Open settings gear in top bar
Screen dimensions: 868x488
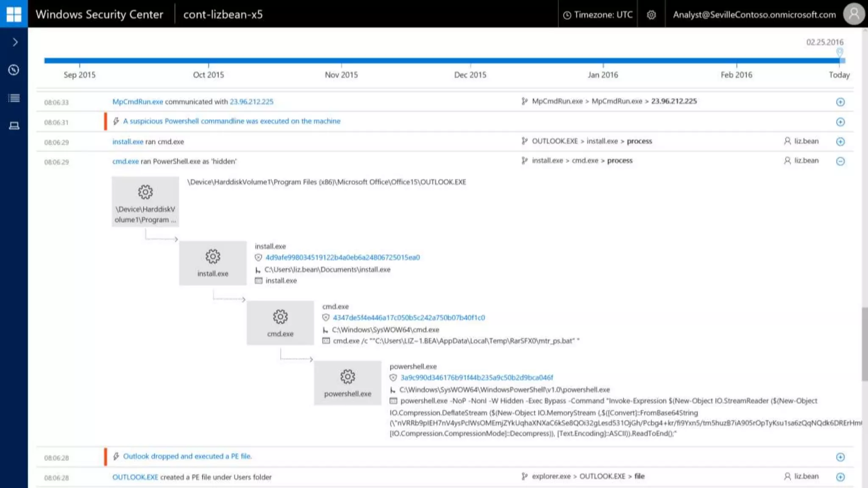coord(651,15)
